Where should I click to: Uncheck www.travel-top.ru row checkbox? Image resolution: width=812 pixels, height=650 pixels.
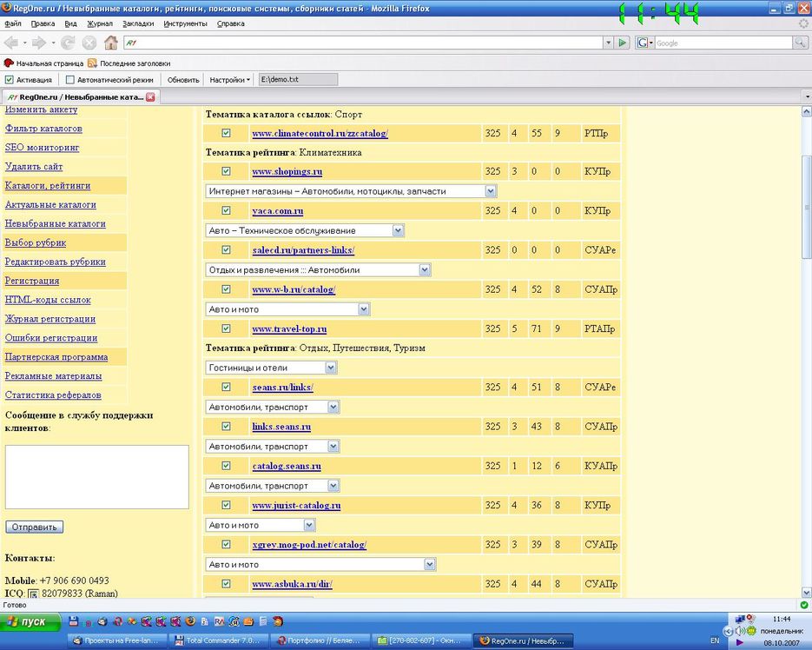[x=226, y=328]
